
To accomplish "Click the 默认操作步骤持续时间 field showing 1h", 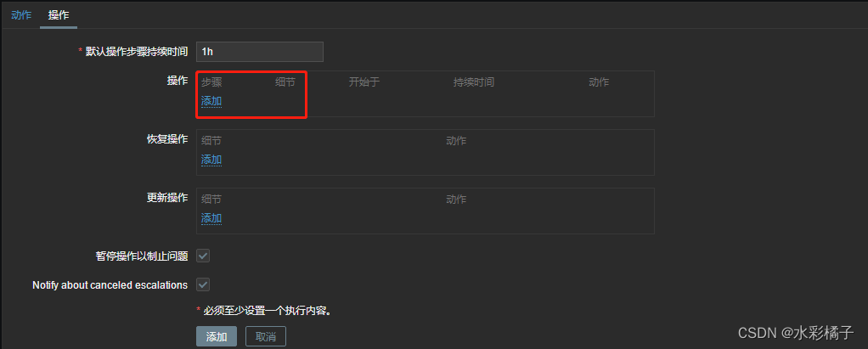I will (260, 52).
